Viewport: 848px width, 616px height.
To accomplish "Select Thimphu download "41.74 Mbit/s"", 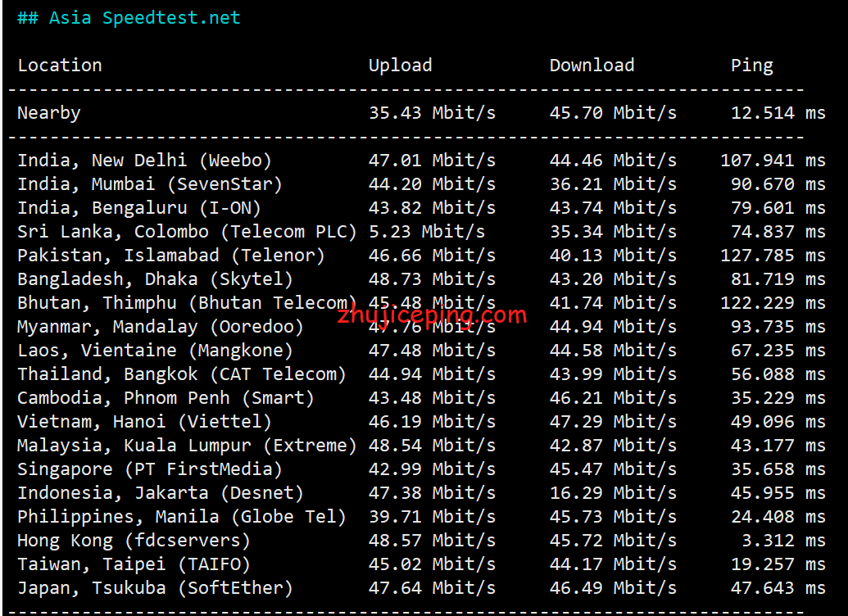I will [613, 303].
